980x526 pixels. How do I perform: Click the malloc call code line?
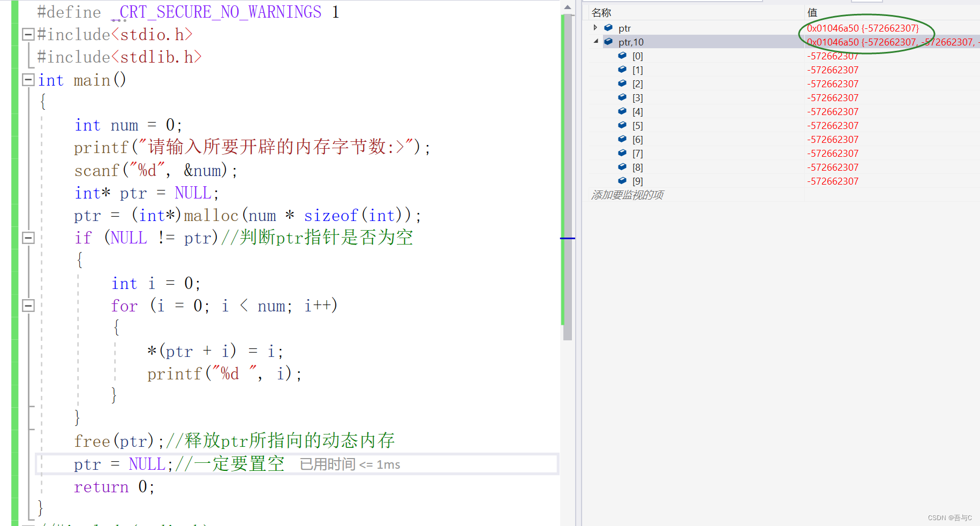[x=247, y=215]
